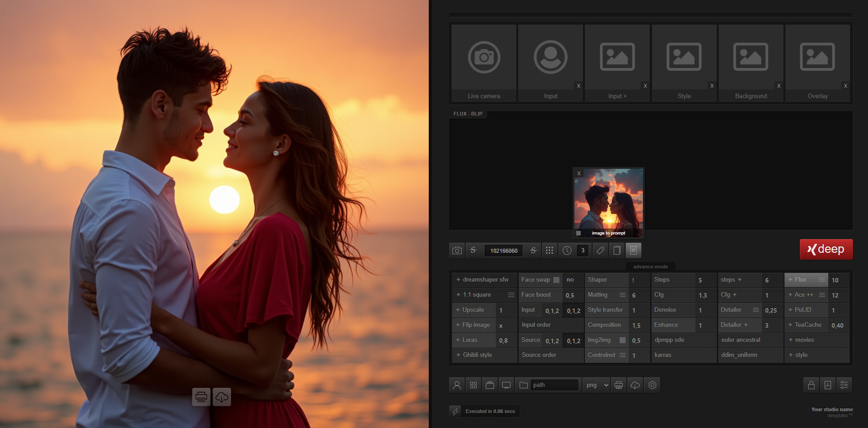This screenshot has width=868, height=428.
Task: Expand the Ghibli style option
Action: [x=484, y=355]
